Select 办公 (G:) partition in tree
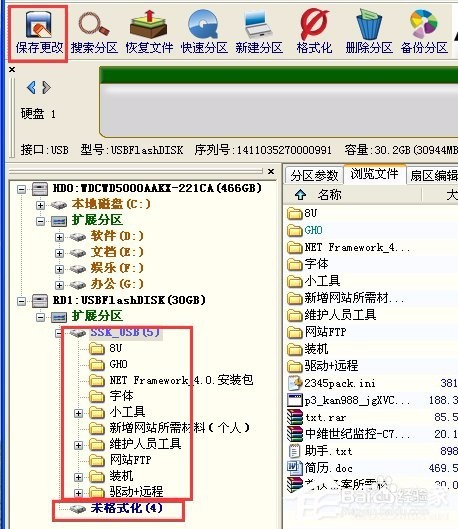This screenshot has width=458, height=529. point(117,284)
